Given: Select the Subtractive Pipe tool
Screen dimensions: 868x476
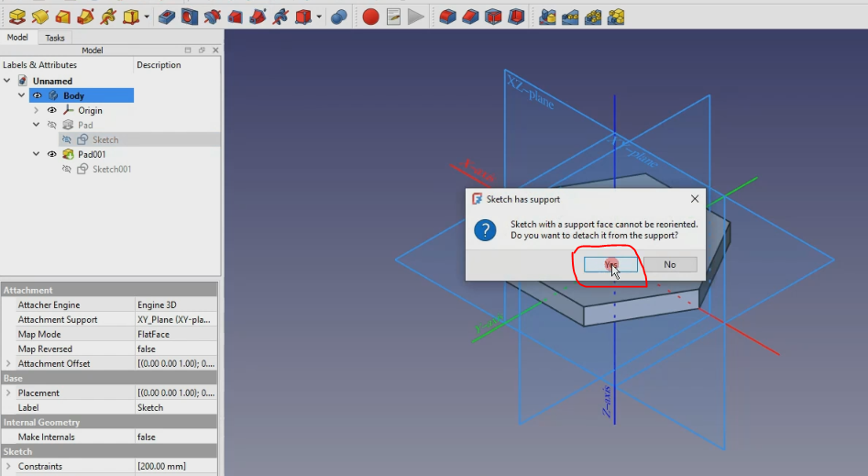Looking at the screenshot, I should 258,17.
